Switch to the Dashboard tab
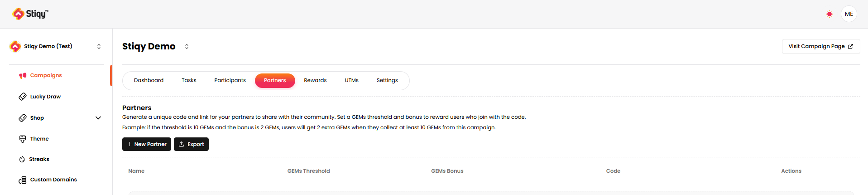Screen dimensions: 868x195 pos(149,80)
